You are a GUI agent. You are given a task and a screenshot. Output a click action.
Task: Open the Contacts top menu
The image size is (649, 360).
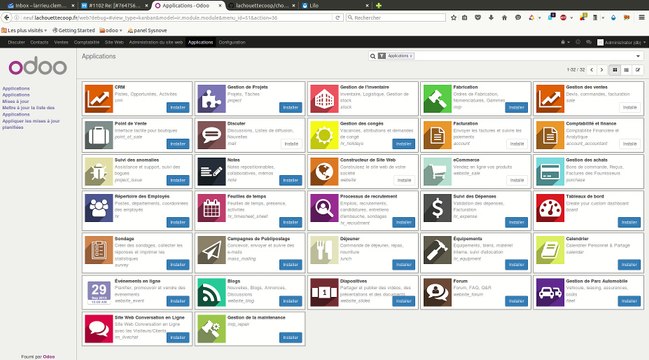39,42
